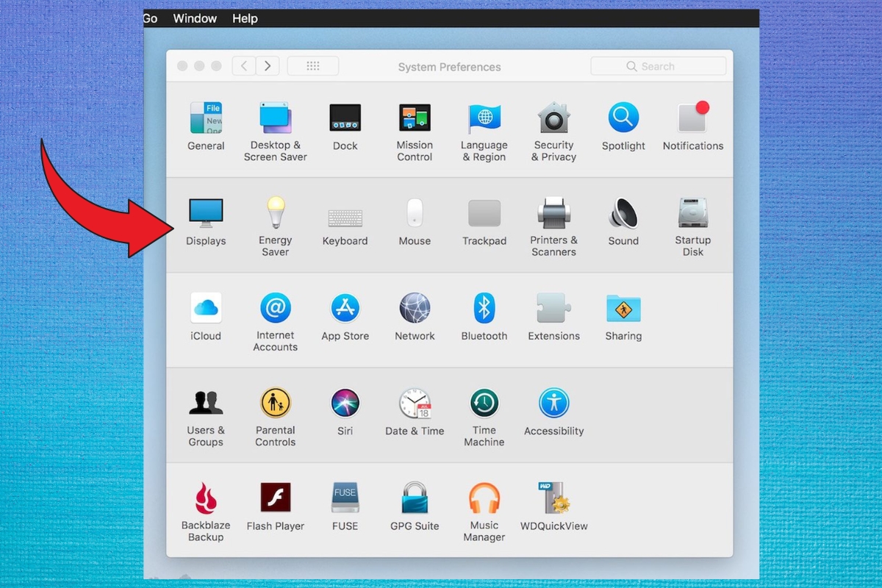Open the Siri preferences pane
Viewport: 882px width, 588px height.
pyautogui.click(x=345, y=412)
